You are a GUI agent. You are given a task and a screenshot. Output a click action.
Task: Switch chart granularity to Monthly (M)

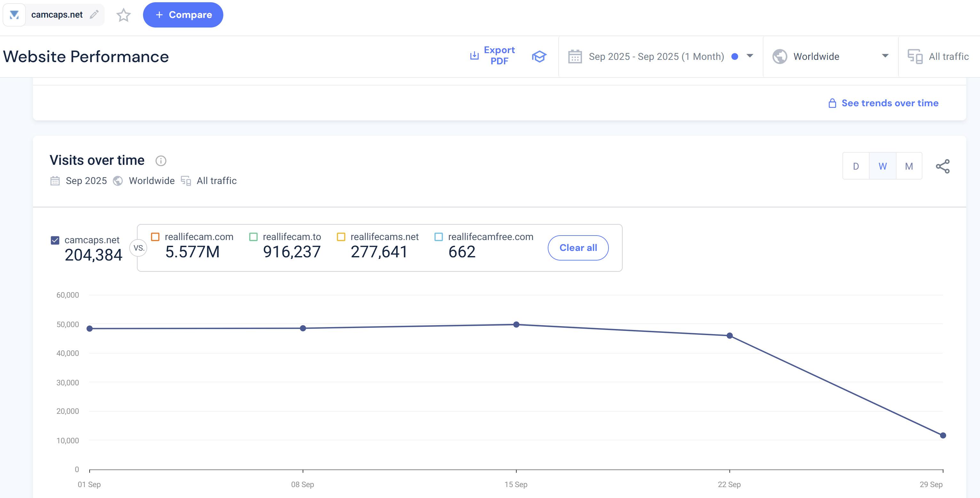point(908,166)
